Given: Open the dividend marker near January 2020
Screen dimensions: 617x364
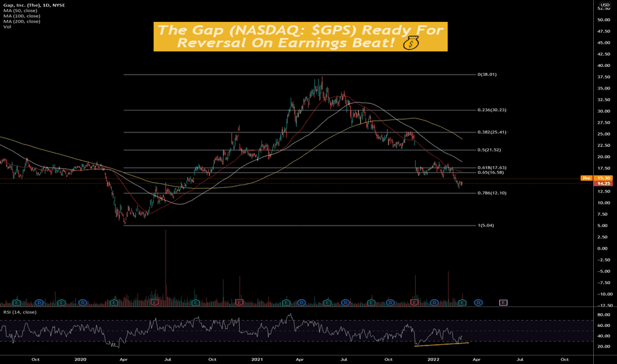Looking at the screenshot, I should click(83, 302).
